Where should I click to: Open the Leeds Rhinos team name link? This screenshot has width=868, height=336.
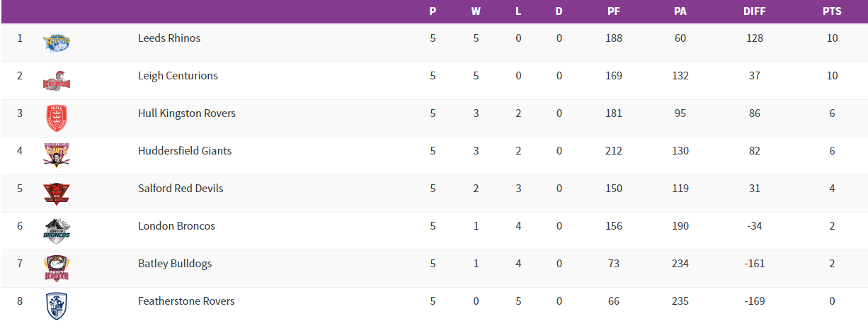[x=169, y=38]
